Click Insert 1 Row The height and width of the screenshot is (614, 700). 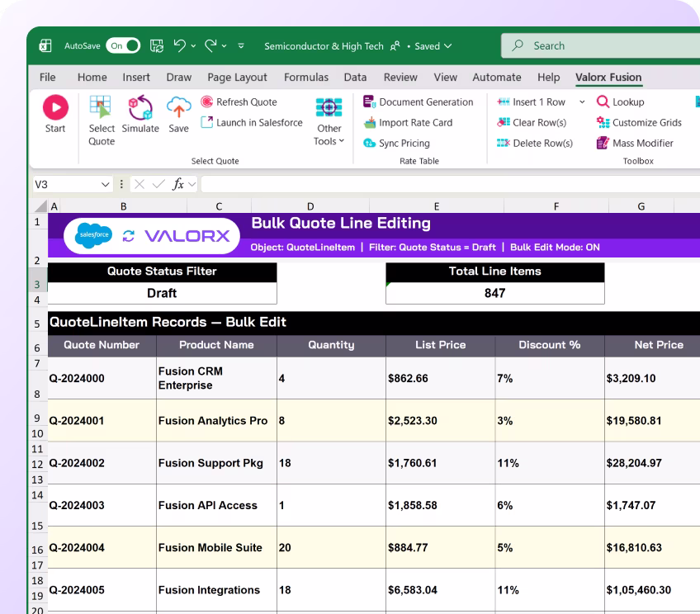click(x=532, y=102)
